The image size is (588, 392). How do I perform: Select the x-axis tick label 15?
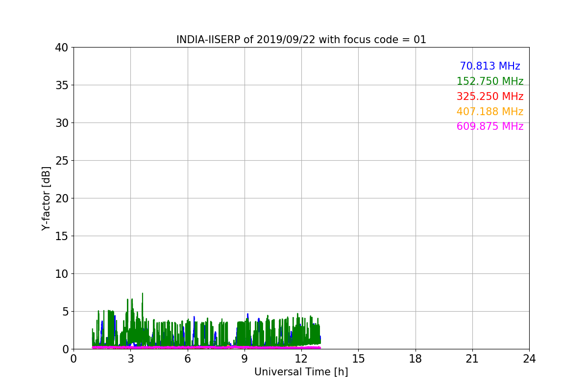pyautogui.click(x=358, y=359)
